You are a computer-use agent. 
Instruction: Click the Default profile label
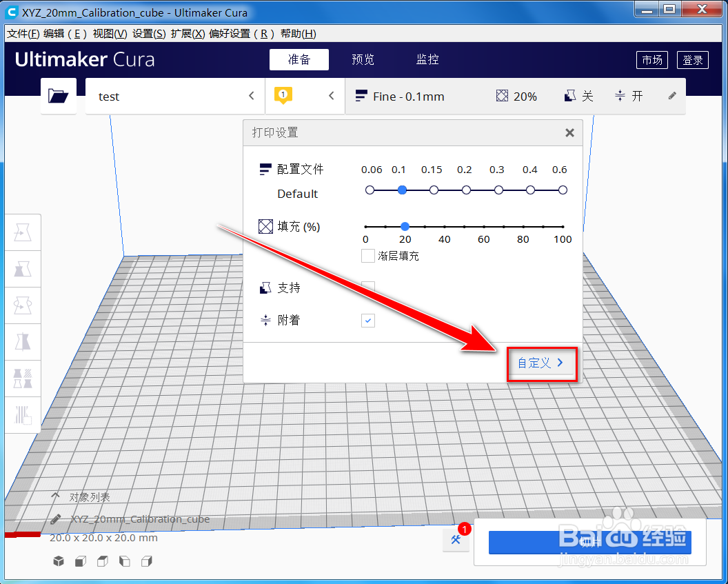tap(298, 194)
